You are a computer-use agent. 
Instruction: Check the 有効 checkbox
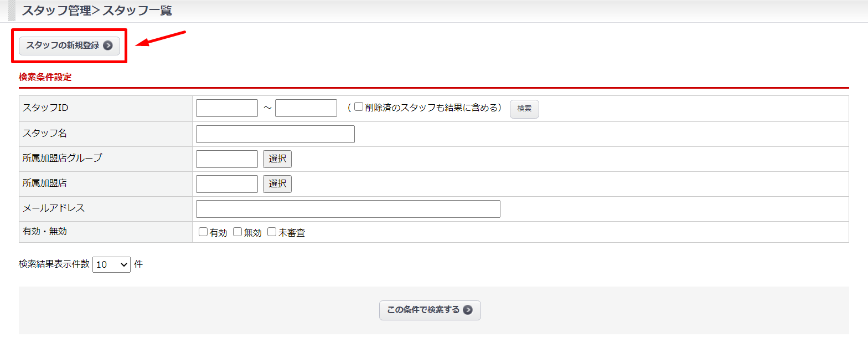click(x=203, y=232)
